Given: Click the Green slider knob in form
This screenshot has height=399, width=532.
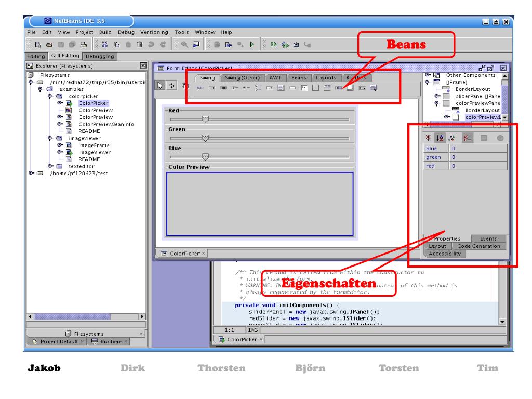Looking at the screenshot, I should 205,138.
